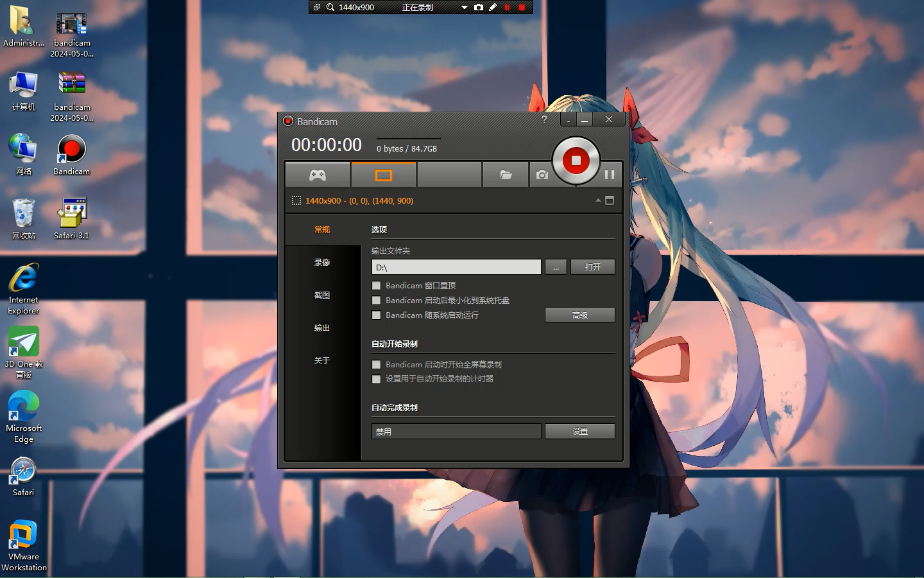Collapse panel with the small up arrow
The width and height of the screenshot is (924, 578).
pos(598,200)
